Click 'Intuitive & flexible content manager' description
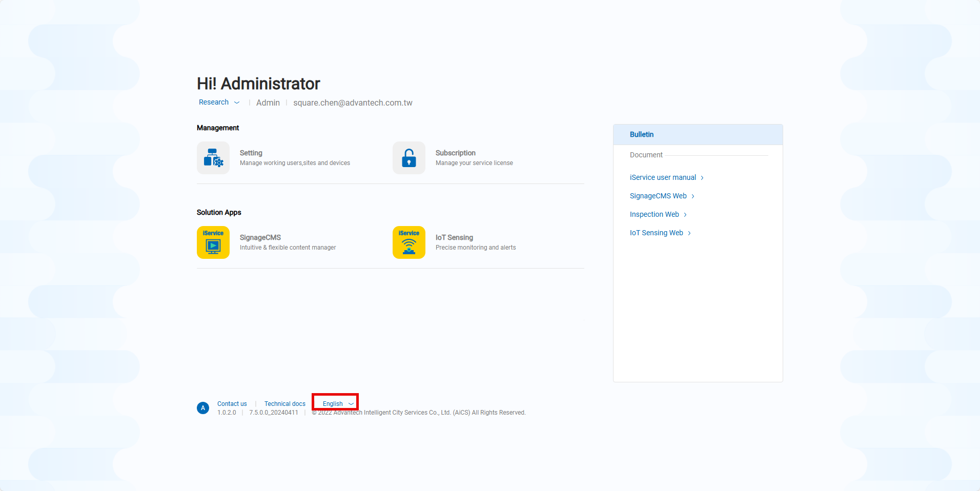The height and width of the screenshot is (491, 980). (288, 248)
